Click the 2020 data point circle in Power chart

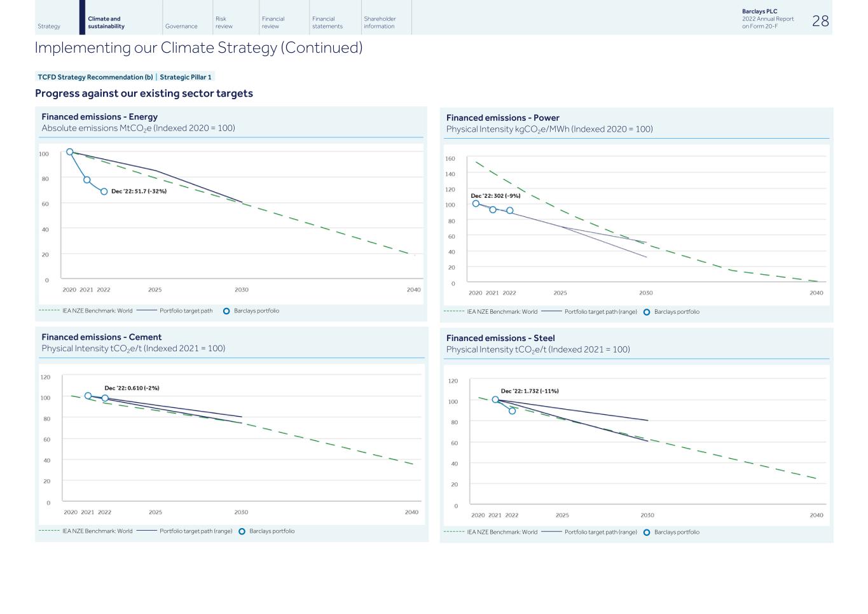click(476, 204)
